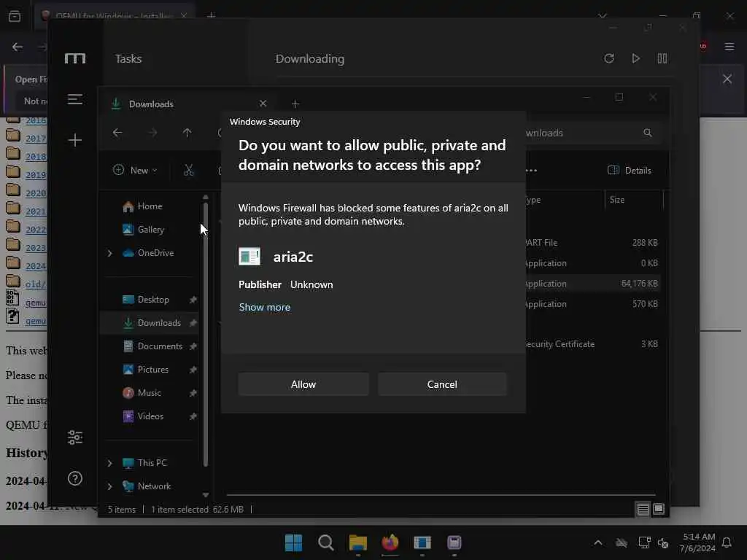The image size is (747, 560).
Task: Open the 2017 folder link in Firefox
Action: (x=36, y=139)
